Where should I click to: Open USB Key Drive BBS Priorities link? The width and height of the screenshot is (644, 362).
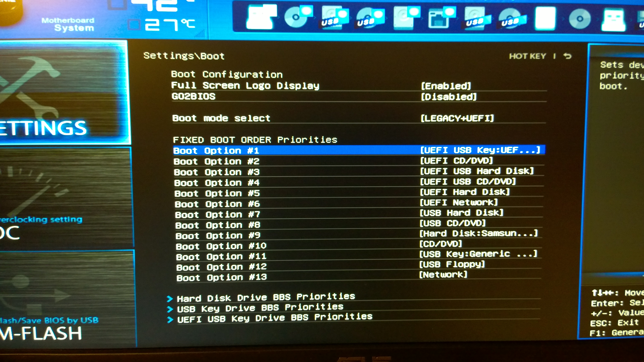260,308
